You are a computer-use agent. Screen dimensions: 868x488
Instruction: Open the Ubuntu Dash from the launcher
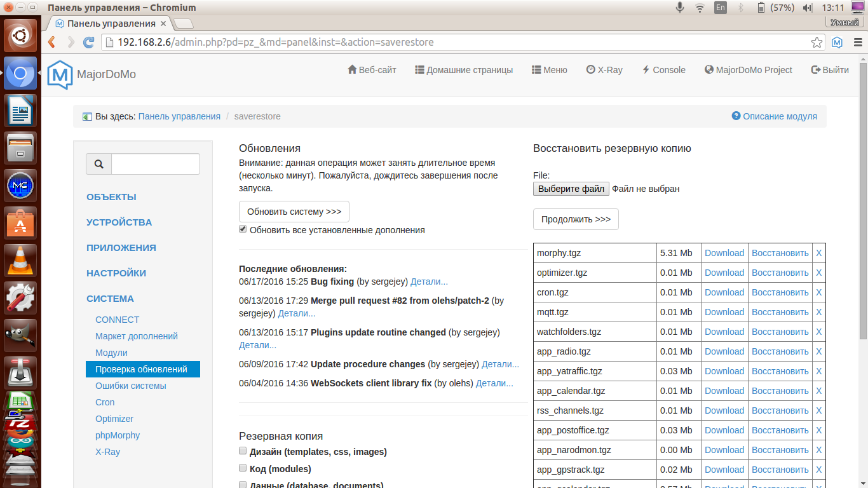click(20, 36)
